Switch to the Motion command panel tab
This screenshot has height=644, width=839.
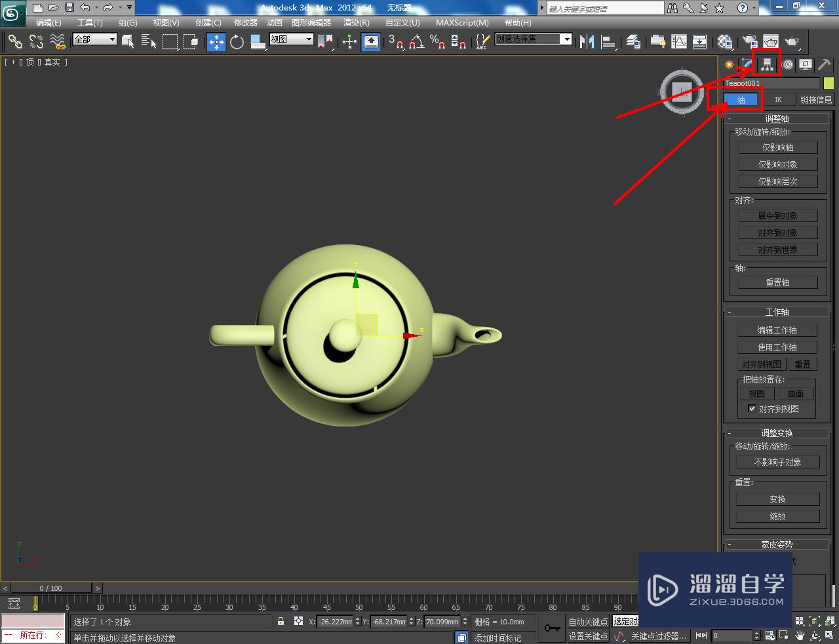click(x=787, y=64)
